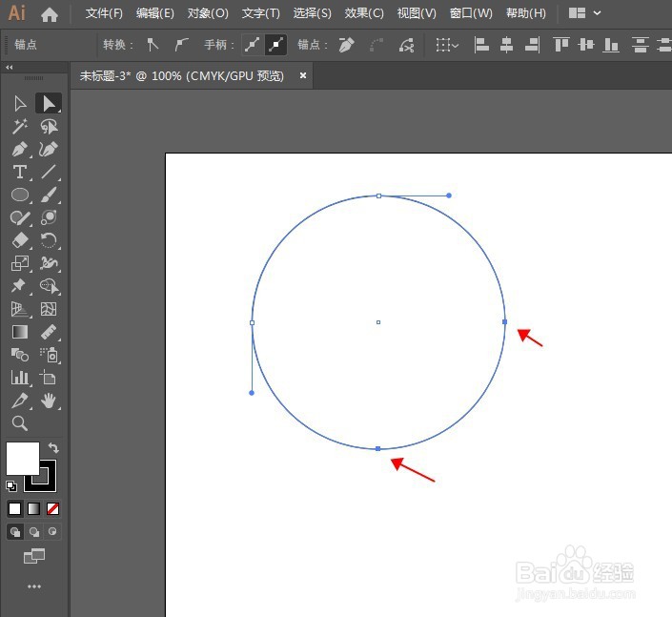Image resolution: width=672 pixels, height=617 pixels.
Task: Toggle show handles for multiple selected anchors
Action: click(x=253, y=45)
